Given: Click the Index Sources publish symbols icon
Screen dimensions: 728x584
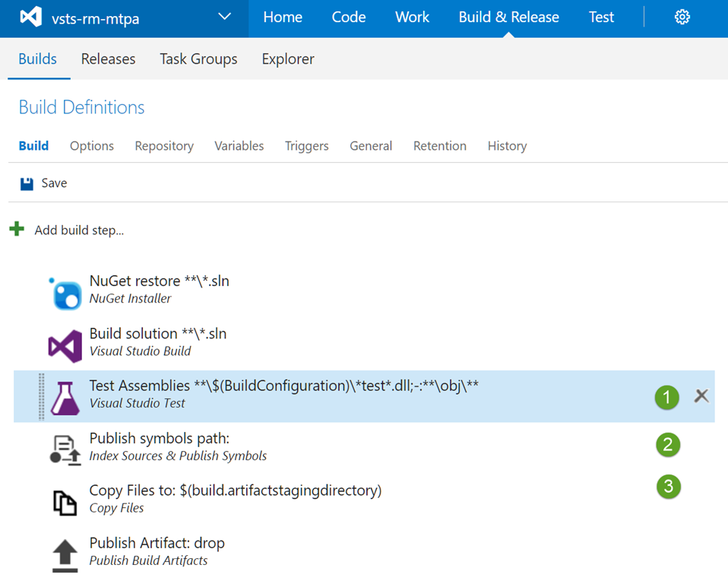Looking at the screenshot, I should pyautogui.click(x=65, y=450).
